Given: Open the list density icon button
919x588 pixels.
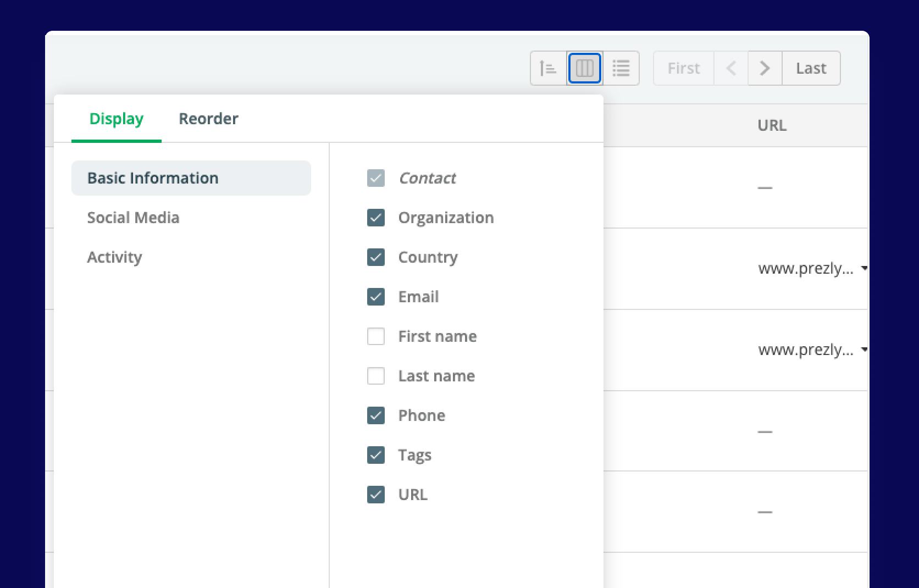Looking at the screenshot, I should 621,68.
